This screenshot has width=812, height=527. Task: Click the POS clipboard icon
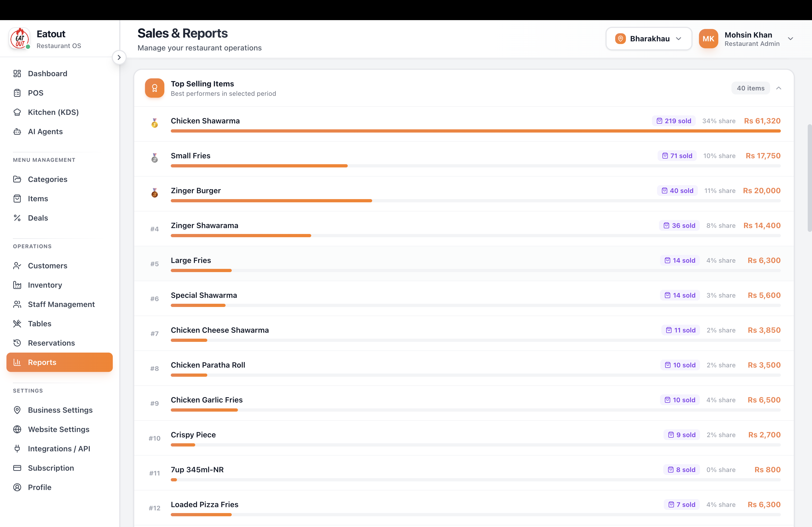coord(17,93)
